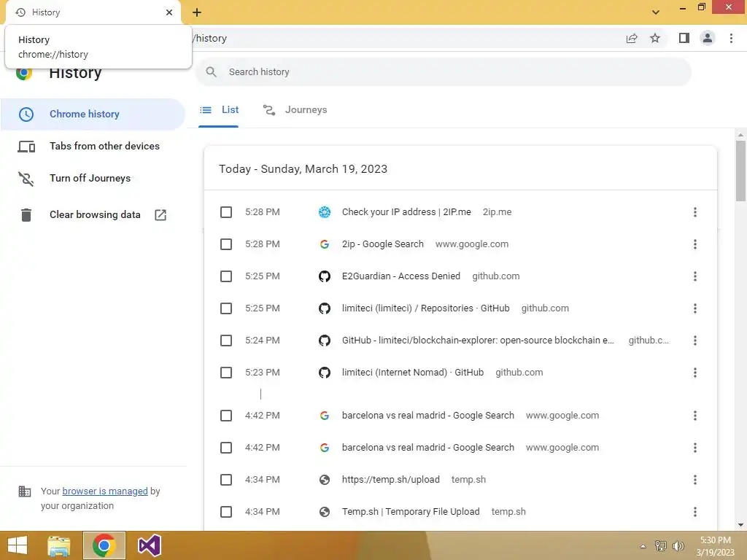Open the Windows Start button

[x=18, y=545]
